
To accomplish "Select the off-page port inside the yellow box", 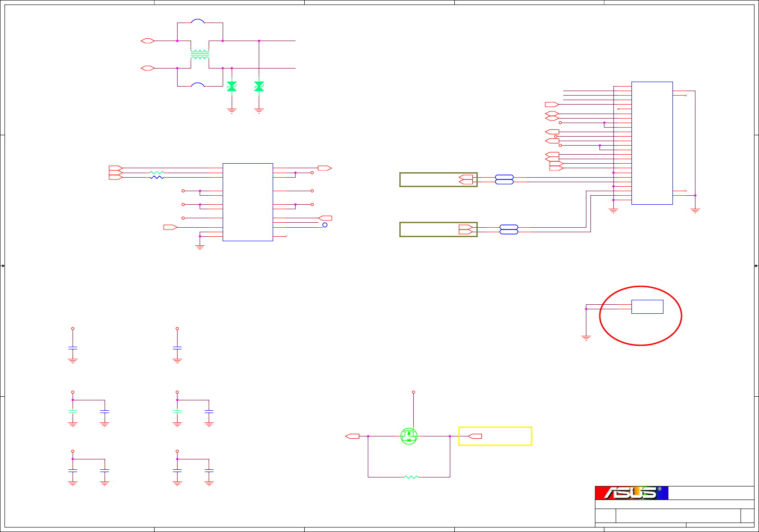I will click(x=475, y=436).
